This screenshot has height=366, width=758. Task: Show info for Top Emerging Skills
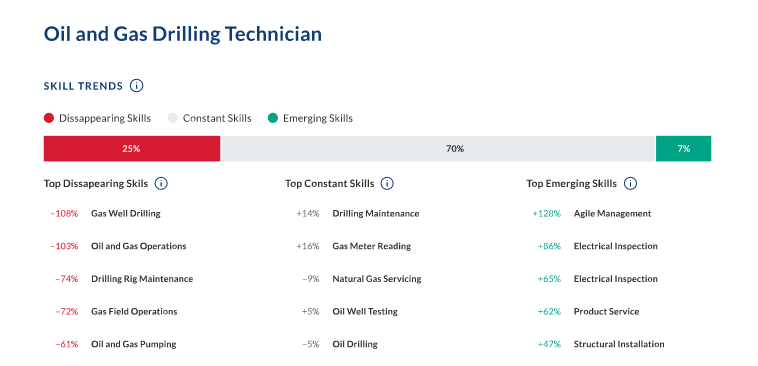point(630,184)
